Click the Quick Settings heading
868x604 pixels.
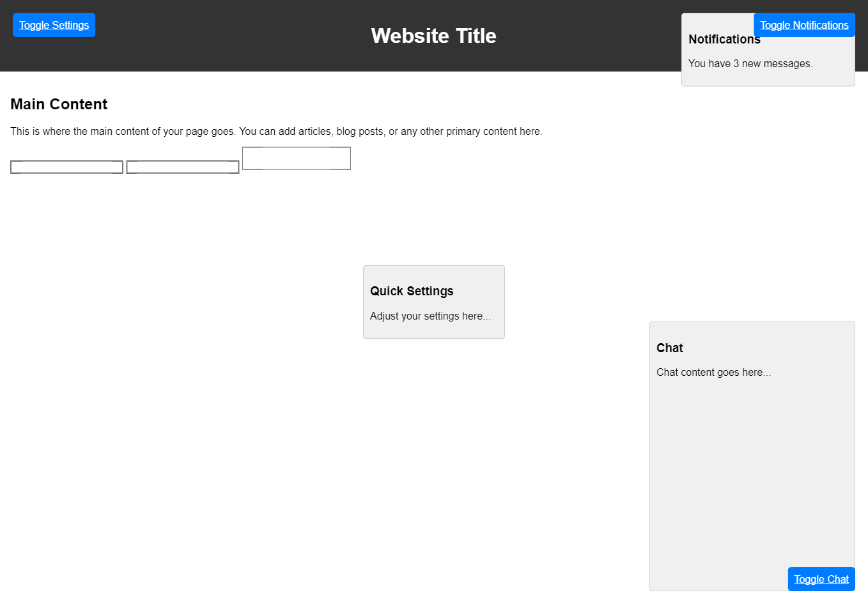412,291
